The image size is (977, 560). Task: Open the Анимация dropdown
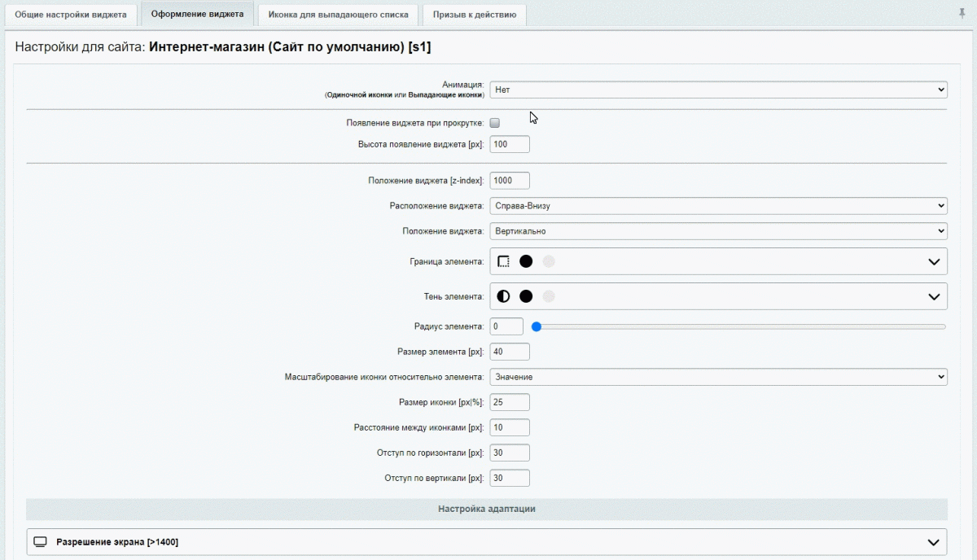(718, 90)
